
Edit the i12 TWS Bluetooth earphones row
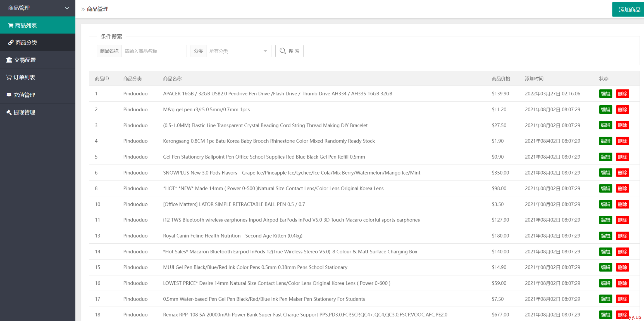(605, 220)
